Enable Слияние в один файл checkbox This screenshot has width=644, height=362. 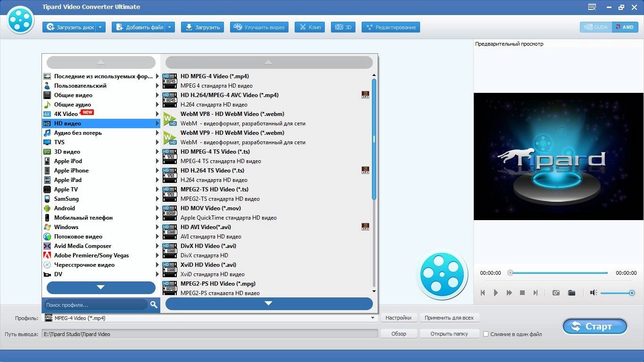(486, 334)
